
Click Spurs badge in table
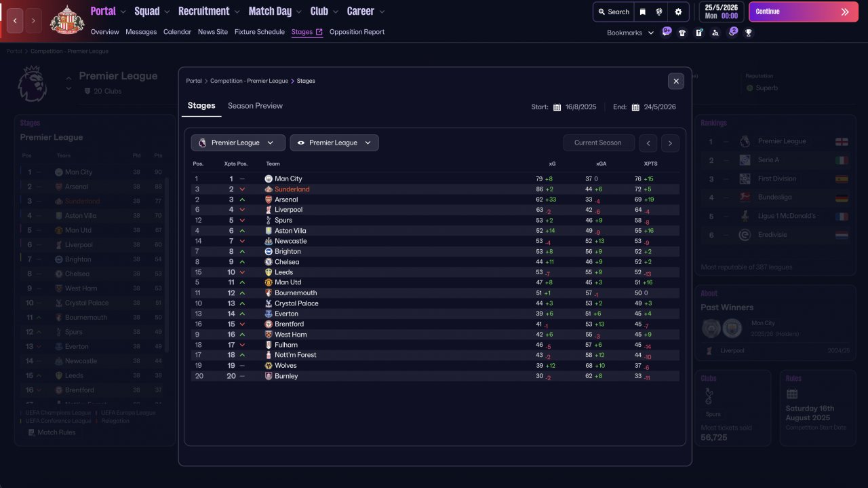click(269, 221)
